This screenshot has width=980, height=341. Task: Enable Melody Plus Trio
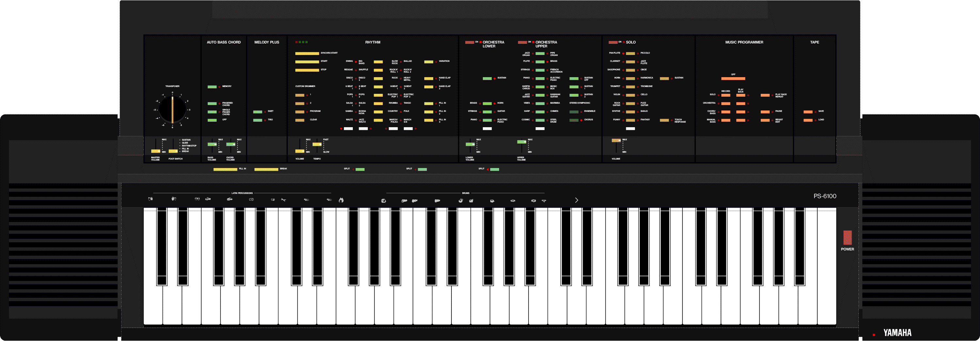257,120
